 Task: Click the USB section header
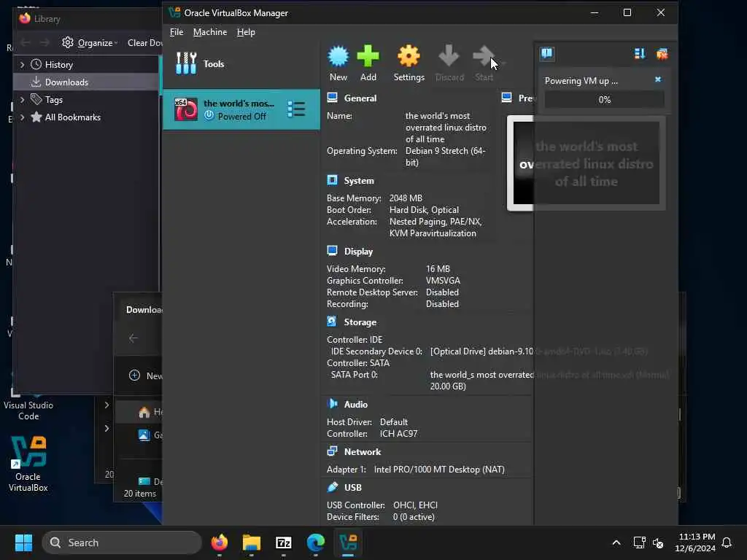point(352,488)
